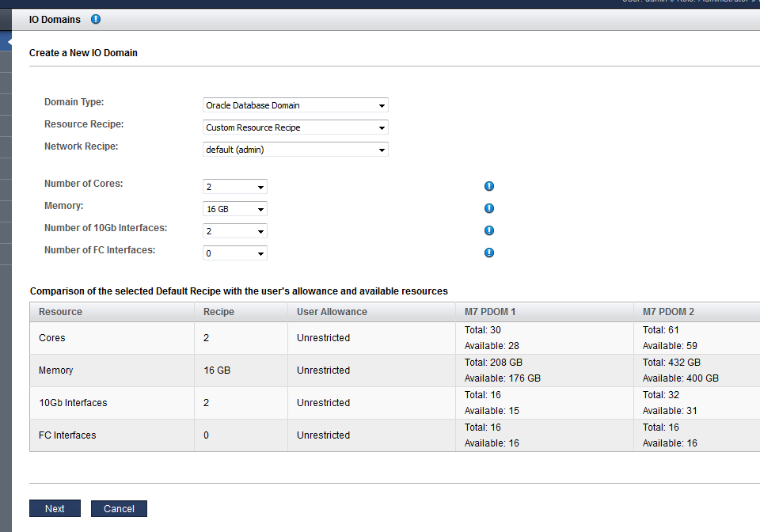Open the Domain Type dropdown

tap(295, 105)
